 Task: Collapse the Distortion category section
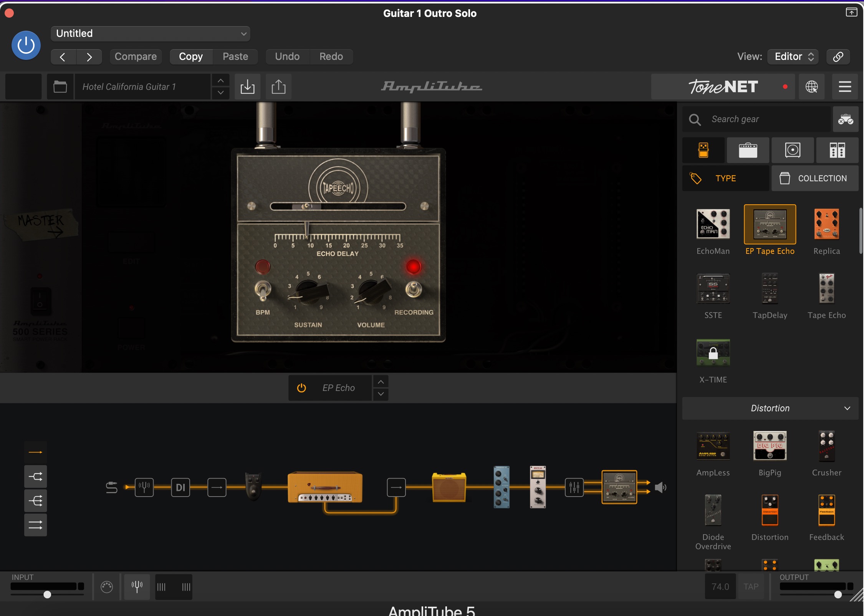(770, 408)
